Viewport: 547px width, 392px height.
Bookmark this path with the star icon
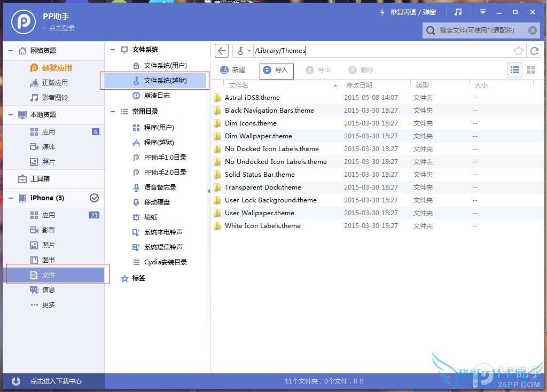tap(518, 51)
